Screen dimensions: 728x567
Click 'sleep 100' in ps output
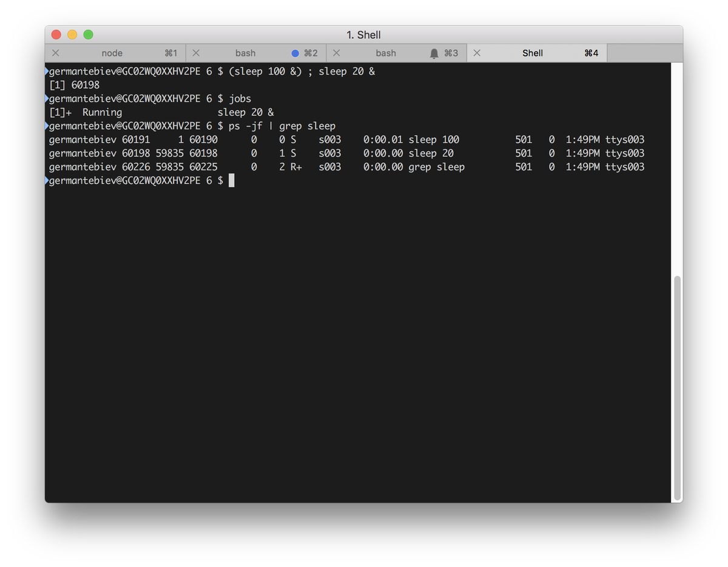pyautogui.click(x=434, y=140)
